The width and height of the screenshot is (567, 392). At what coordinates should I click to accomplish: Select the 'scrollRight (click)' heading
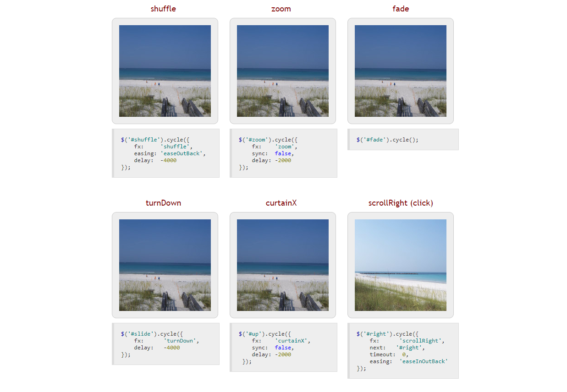tap(401, 203)
